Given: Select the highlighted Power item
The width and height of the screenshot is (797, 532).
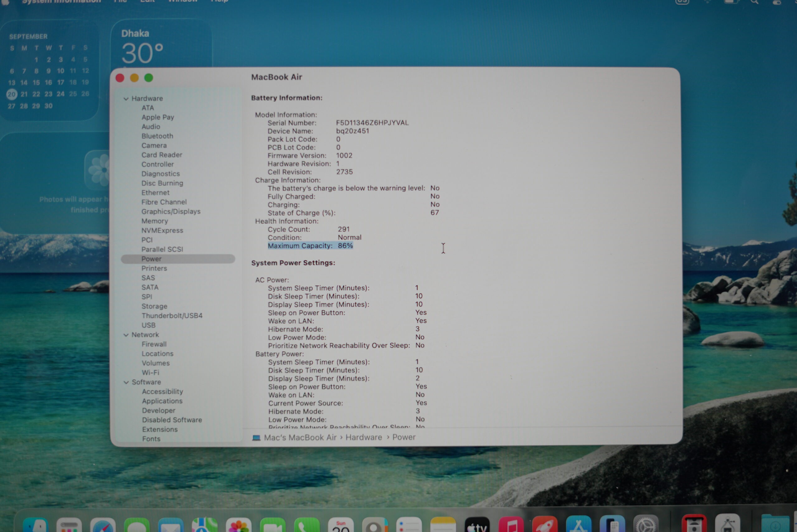Looking at the screenshot, I should pyautogui.click(x=178, y=259).
